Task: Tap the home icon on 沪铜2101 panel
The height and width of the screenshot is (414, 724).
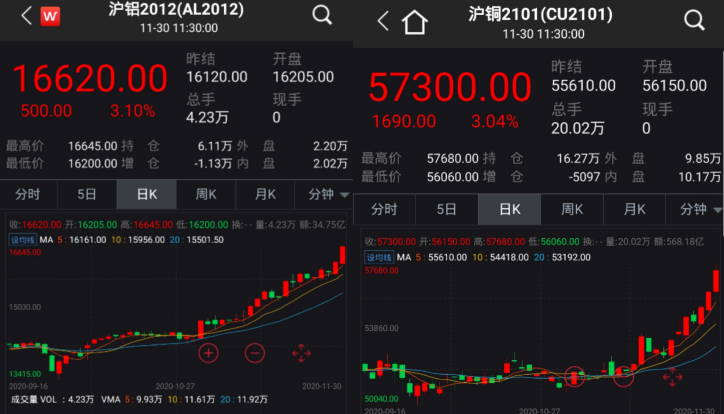Action: click(414, 22)
